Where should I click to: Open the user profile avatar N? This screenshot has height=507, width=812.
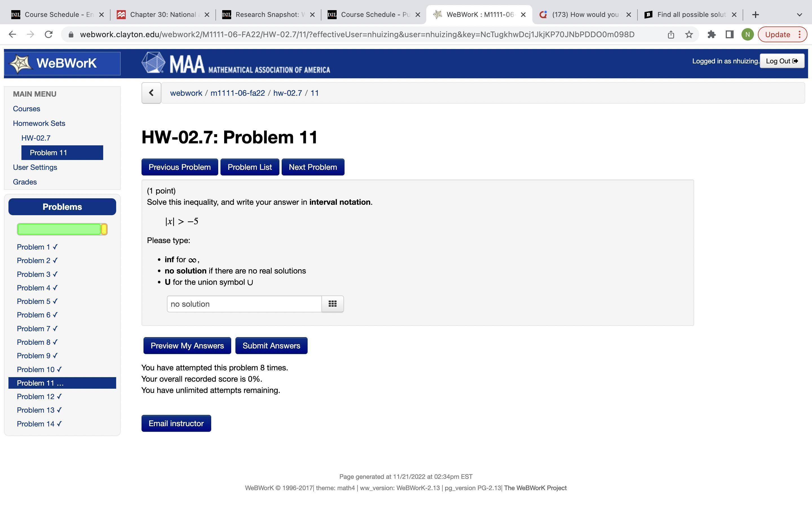click(x=747, y=35)
